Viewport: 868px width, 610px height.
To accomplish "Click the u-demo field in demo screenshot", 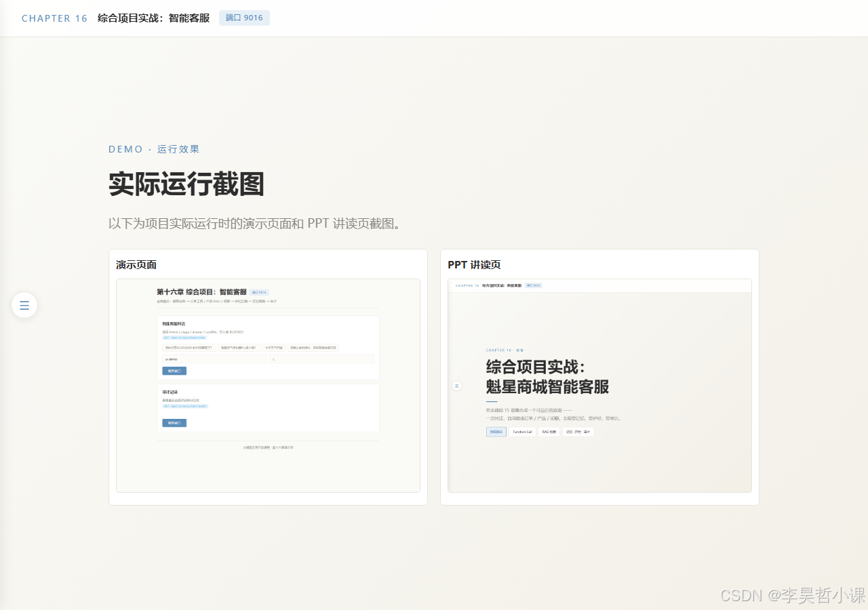I will click(214, 359).
